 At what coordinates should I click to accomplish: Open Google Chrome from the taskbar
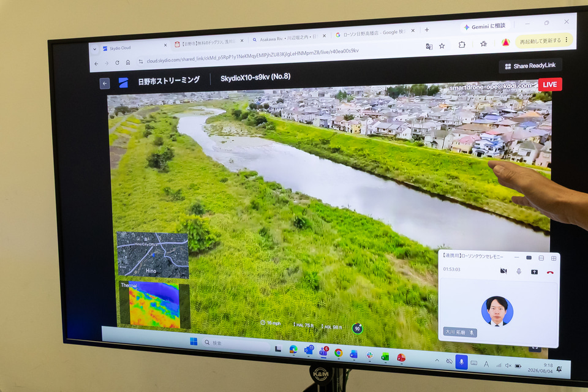pyautogui.click(x=338, y=353)
